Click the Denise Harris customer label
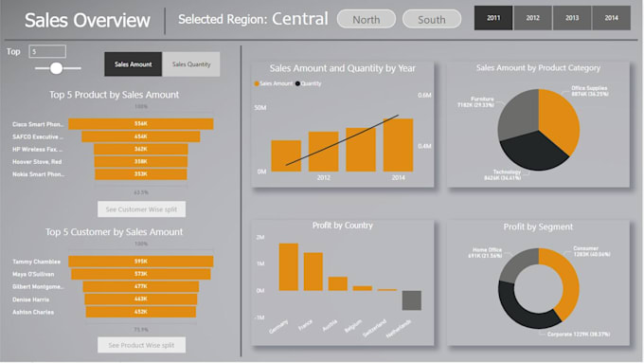The image size is (644, 363). [x=31, y=299]
